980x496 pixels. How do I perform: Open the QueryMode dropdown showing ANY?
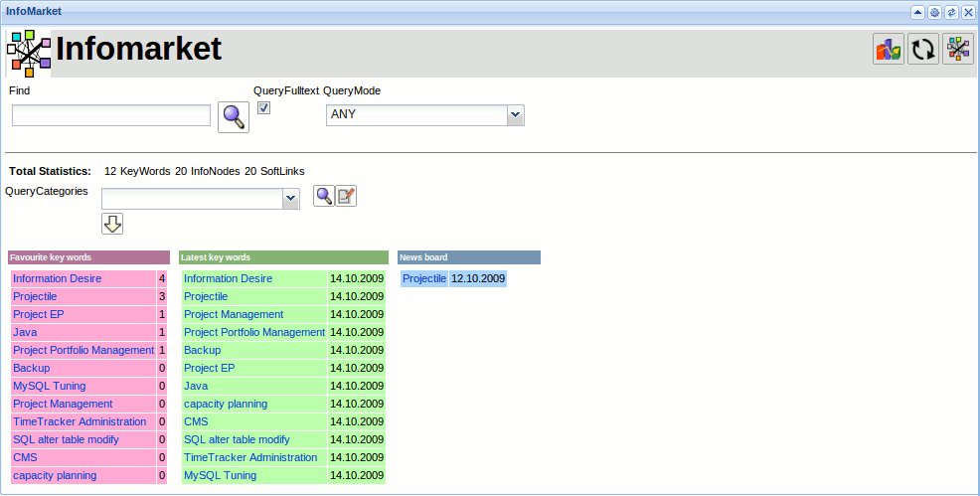(x=424, y=115)
